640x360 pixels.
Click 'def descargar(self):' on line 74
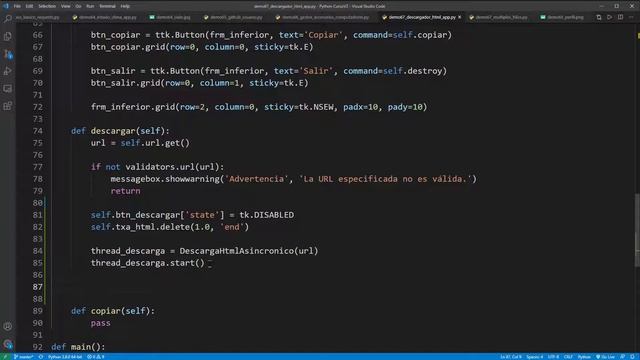pyautogui.click(x=120, y=131)
